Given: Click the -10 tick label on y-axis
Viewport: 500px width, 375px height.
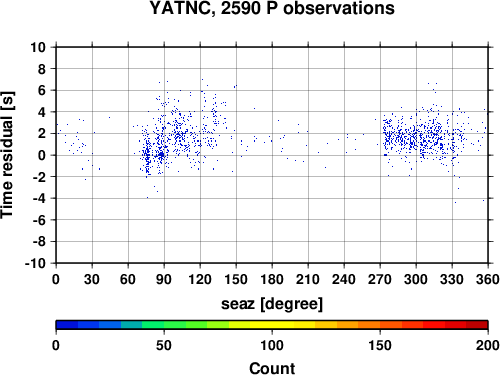Looking at the screenshot, I should click(35, 263).
